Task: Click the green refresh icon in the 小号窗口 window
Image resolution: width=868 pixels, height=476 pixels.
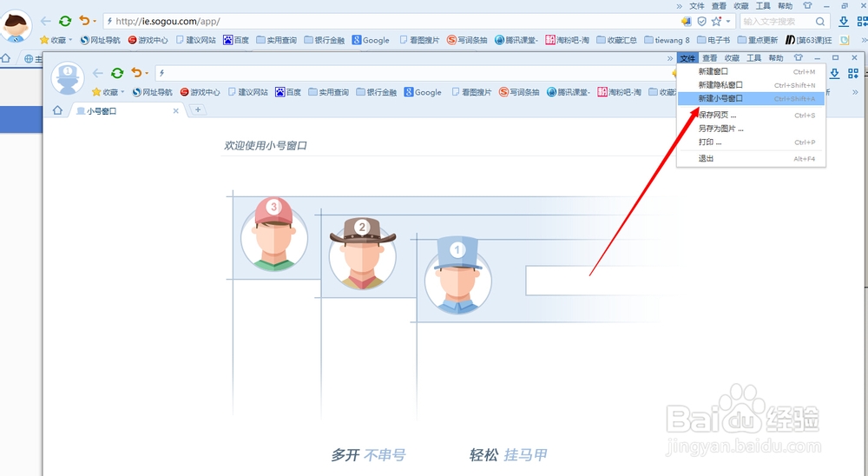Action: [117, 73]
